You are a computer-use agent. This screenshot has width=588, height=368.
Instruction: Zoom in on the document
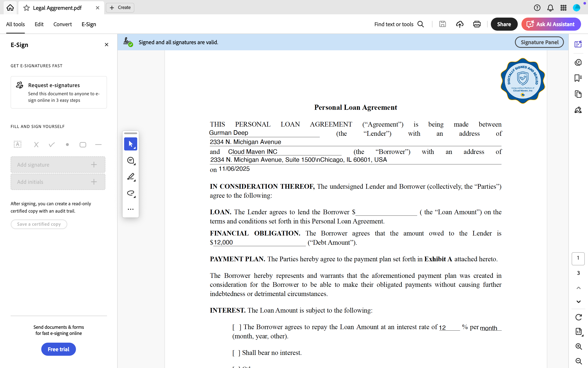[579, 346]
